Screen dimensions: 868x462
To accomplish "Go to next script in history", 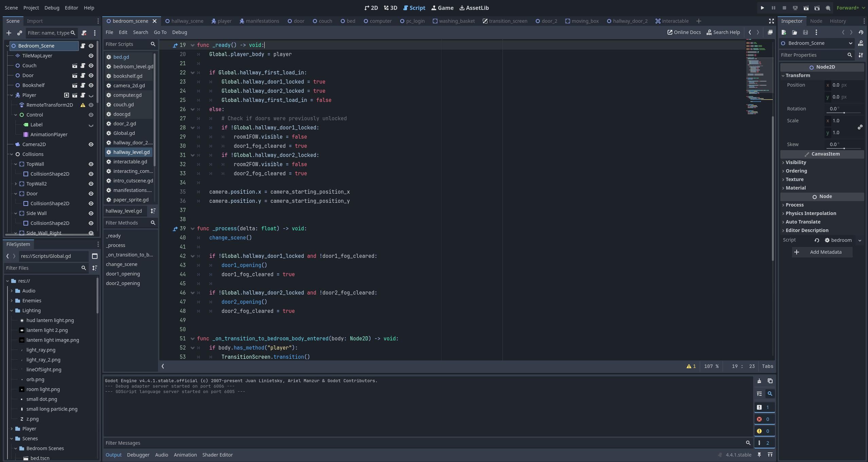I will click(x=758, y=32).
